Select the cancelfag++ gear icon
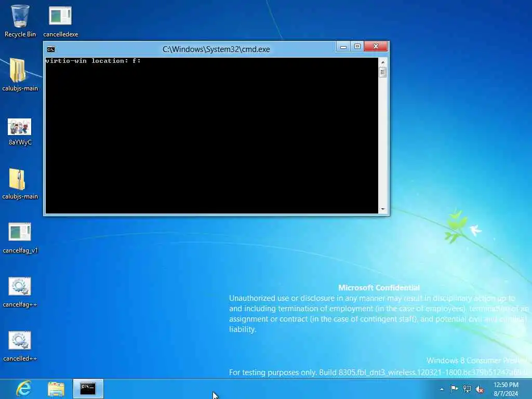 pos(20,292)
